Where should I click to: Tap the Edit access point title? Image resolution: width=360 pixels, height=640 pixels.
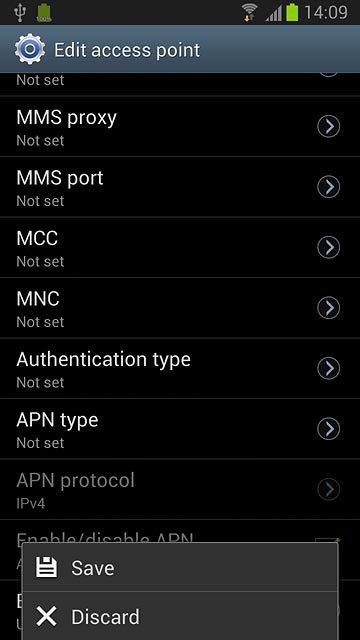127,50
